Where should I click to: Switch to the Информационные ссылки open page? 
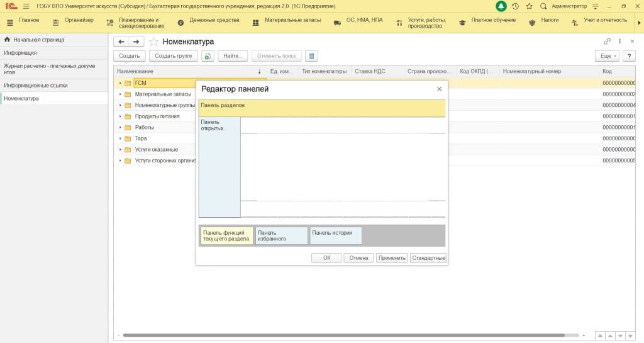click(x=36, y=85)
